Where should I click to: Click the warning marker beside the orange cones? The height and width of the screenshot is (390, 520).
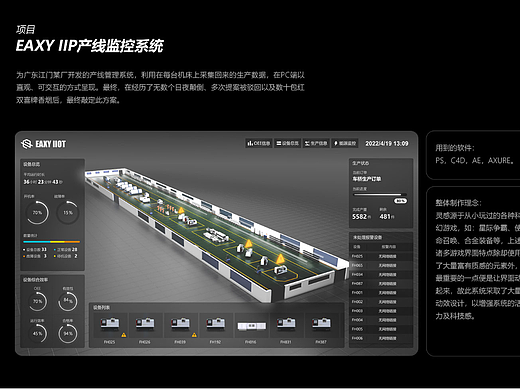point(181,210)
